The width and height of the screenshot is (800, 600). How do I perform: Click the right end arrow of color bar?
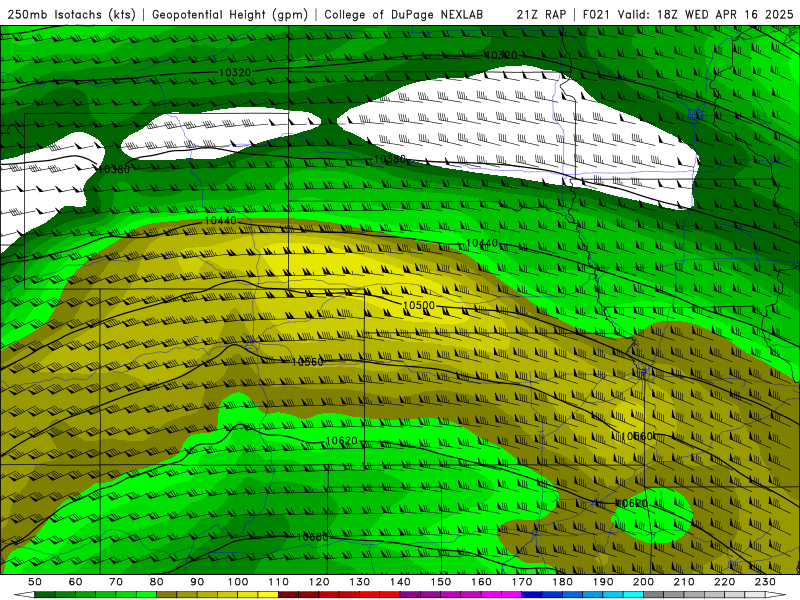click(776, 595)
